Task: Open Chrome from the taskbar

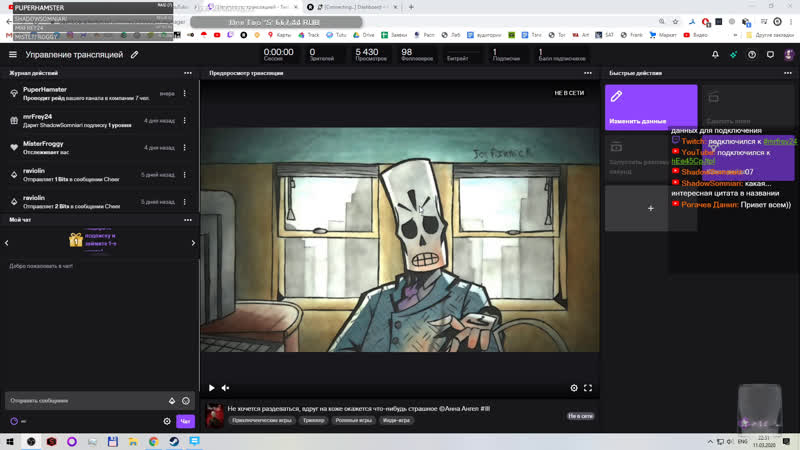Action: (154, 441)
